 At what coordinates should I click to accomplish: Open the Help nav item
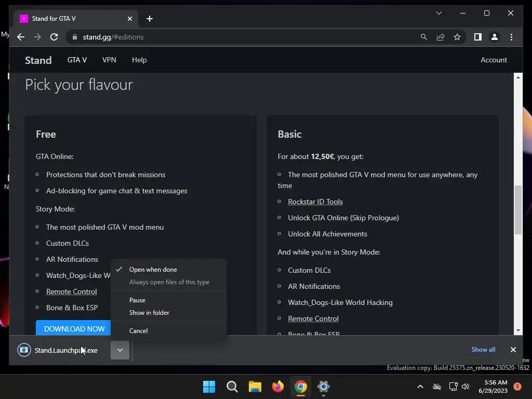point(139,60)
